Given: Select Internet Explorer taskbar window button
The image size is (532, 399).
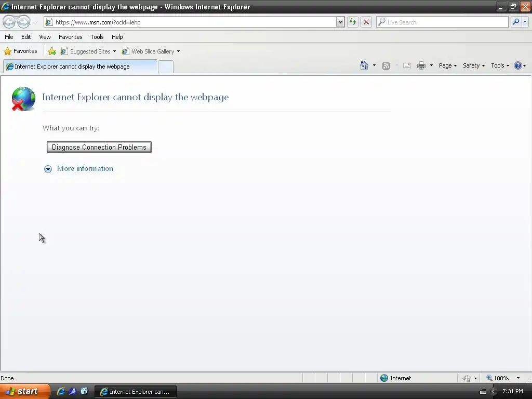Looking at the screenshot, I should [135, 392].
